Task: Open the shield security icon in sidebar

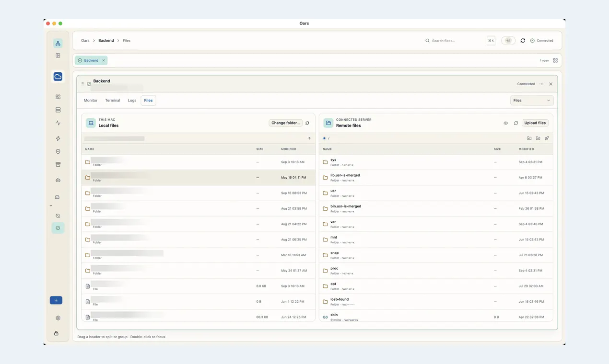Action: pyautogui.click(x=58, y=151)
